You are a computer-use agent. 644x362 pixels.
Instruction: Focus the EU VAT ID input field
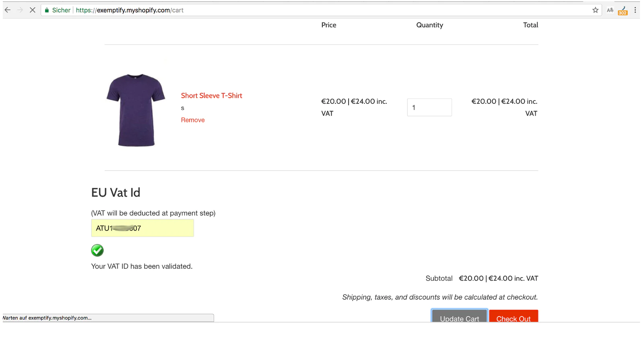tap(142, 228)
